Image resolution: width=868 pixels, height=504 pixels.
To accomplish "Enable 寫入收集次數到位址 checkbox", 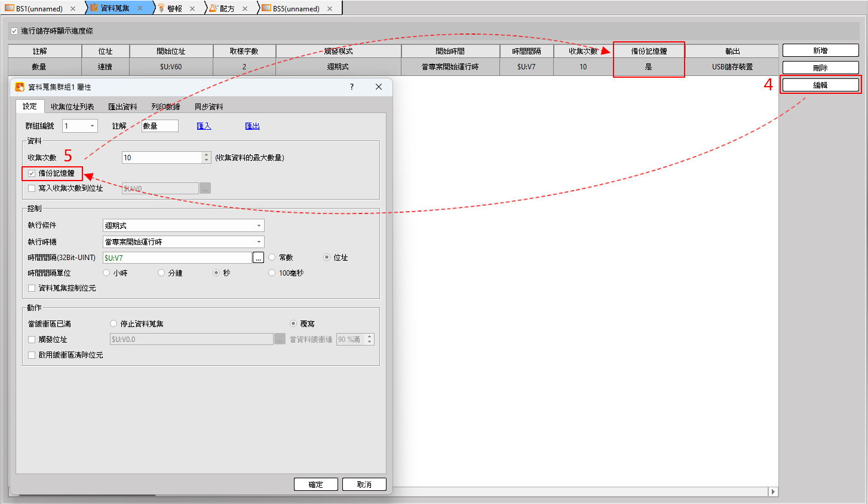I will 32,188.
